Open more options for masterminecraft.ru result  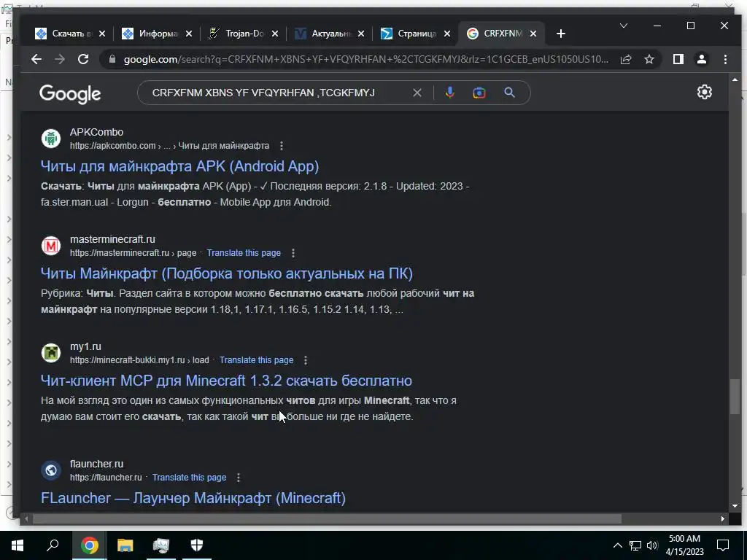pyautogui.click(x=293, y=253)
